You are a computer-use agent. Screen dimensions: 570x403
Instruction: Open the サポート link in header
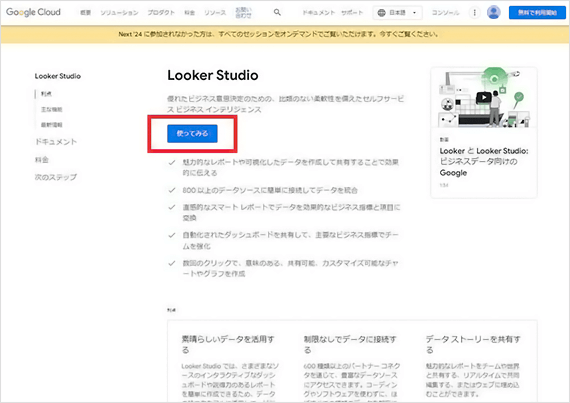click(352, 13)
